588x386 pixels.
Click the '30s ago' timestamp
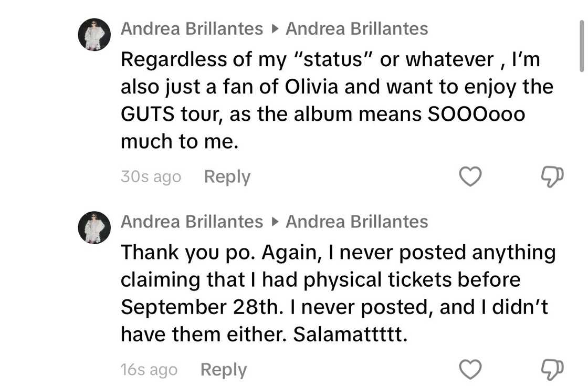pos(151,177)
